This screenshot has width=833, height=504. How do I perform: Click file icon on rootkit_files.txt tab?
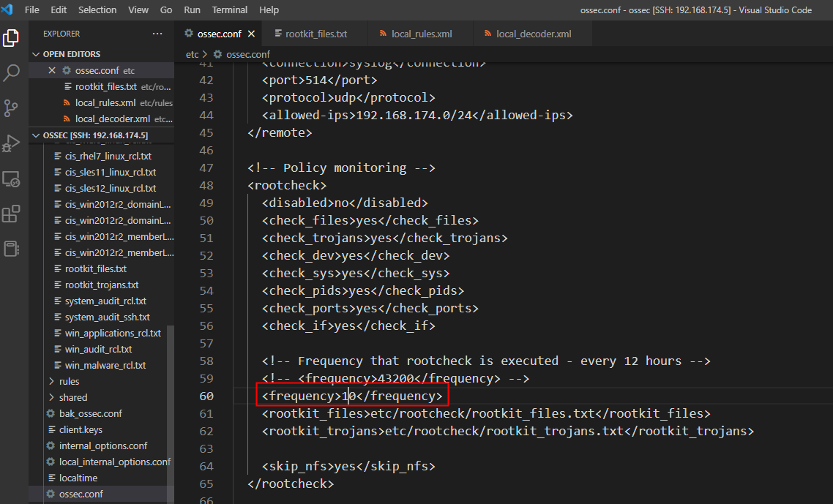tap(278, 34)
